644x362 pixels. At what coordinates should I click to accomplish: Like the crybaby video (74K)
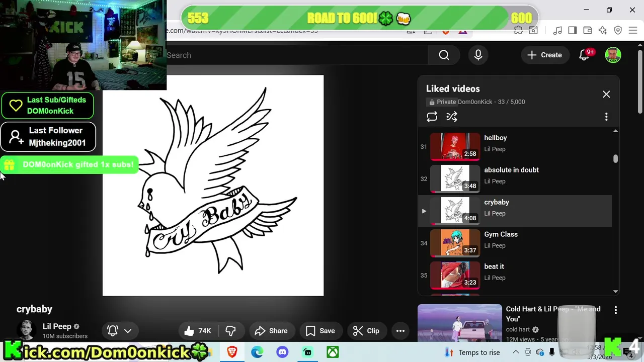pyautogui.click(x=197, y=331)
